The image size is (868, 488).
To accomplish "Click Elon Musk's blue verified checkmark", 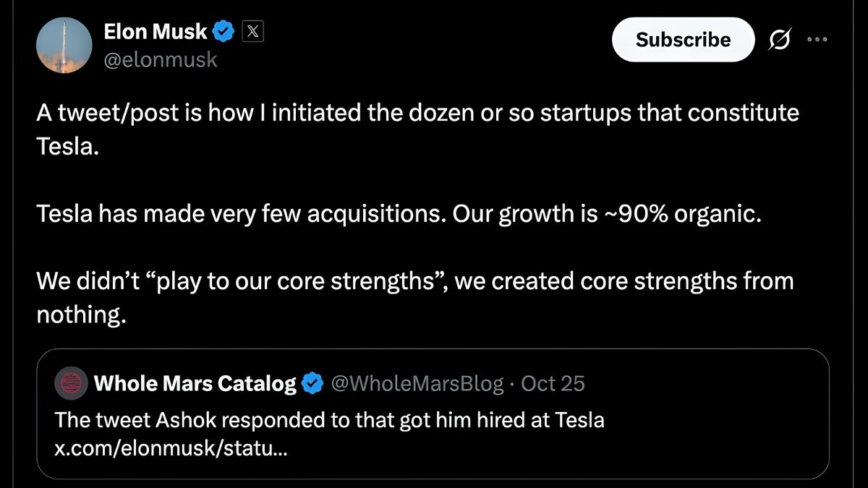I will click(x=222, y=30).
